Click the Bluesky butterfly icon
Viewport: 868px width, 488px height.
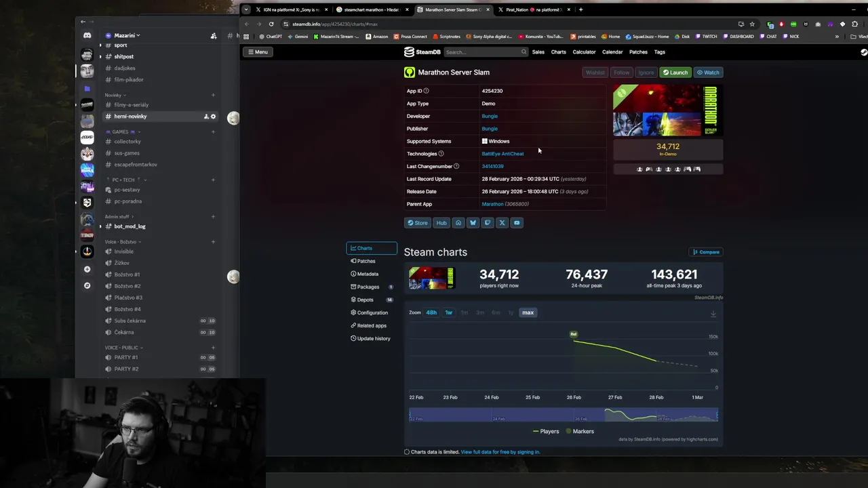(x=473, y=222)
